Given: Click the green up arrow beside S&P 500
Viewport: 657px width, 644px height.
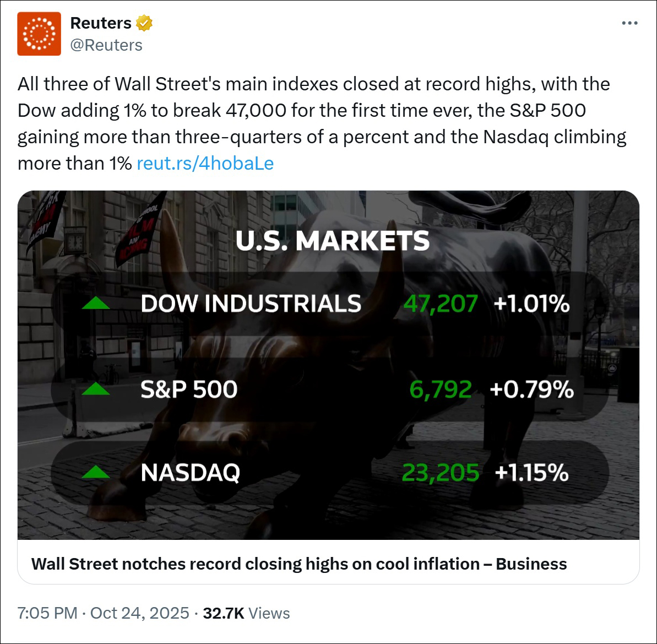Looking at the screenshot, I should tap(96, 389).
